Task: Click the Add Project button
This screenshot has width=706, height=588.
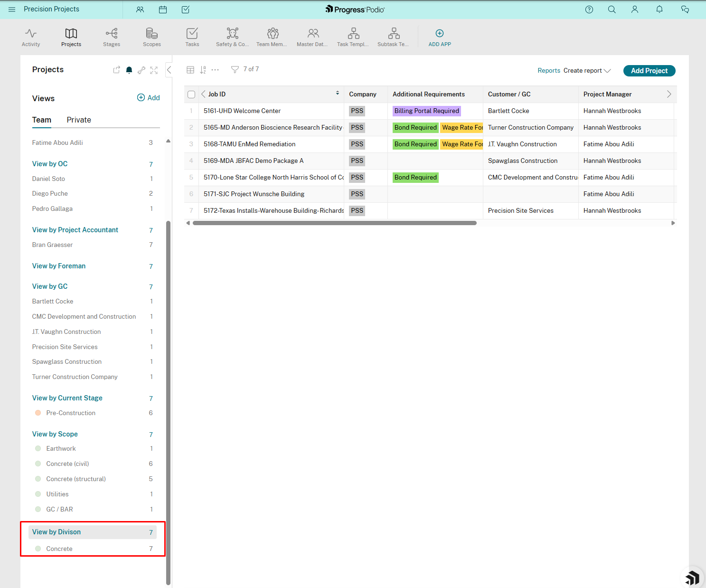Action: click(649, 71)
